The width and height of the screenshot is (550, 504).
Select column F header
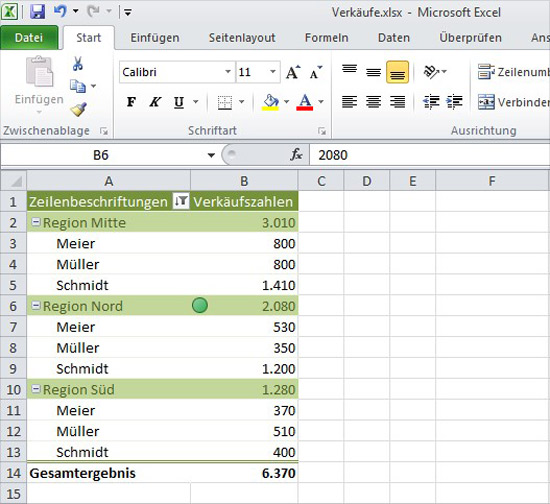(x=492, y=181)
